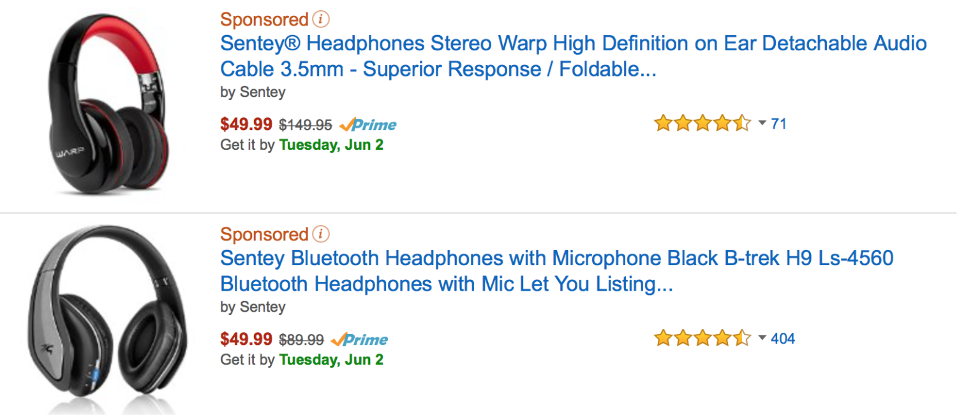
Task: Open the 71 customer reviews link
Action: [779, 124]
